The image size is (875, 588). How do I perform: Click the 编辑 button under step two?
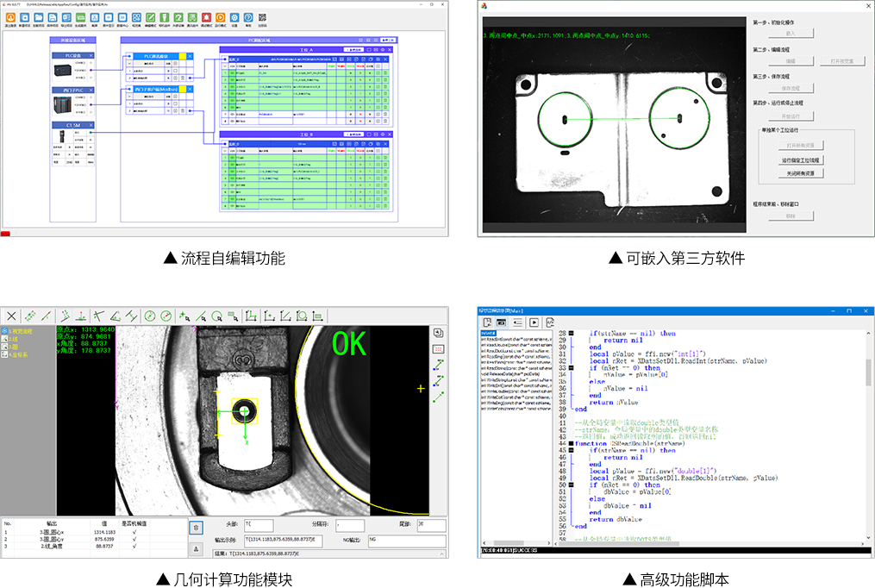[x=791, y=61]
